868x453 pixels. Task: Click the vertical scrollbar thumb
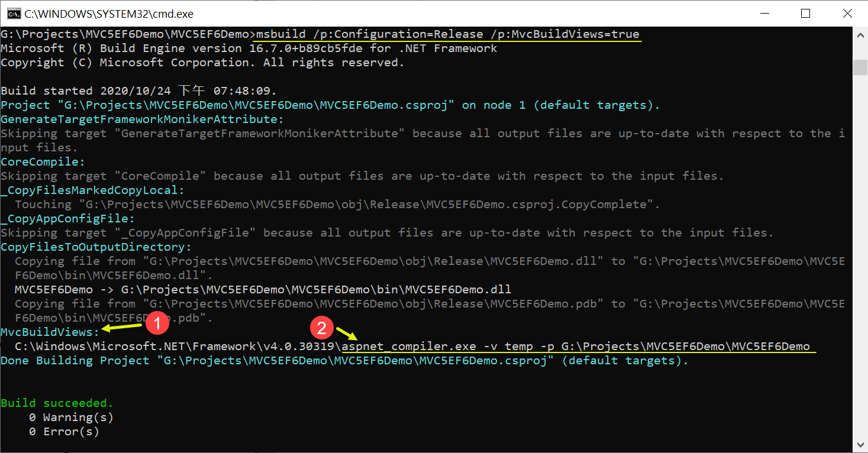tap(860, 67)
